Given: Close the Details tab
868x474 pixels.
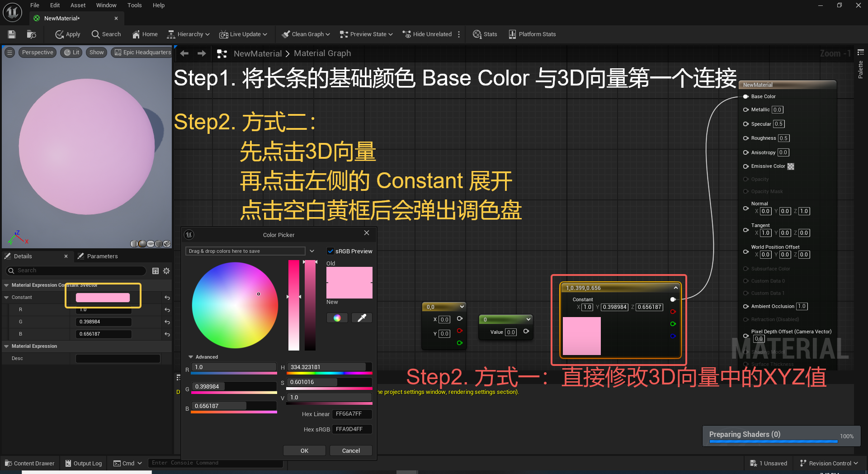Looking at the screenshot, I should pos(66,256).
